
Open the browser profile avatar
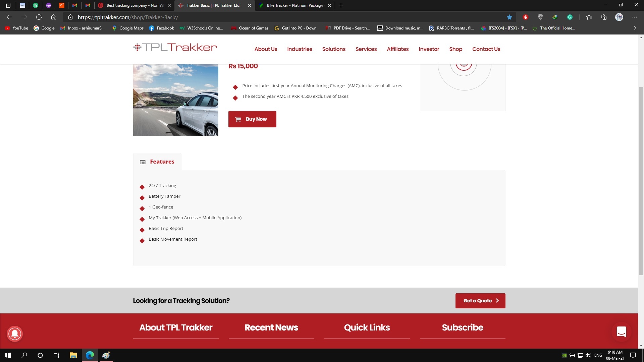(619, 17)
